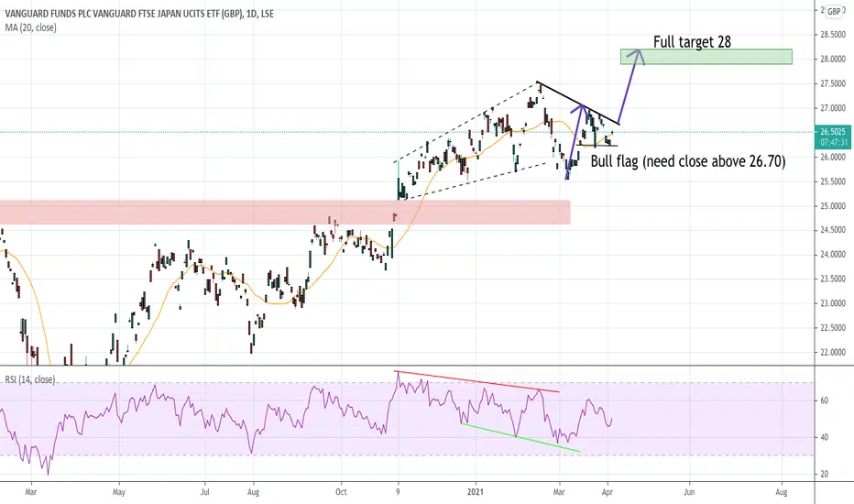Screen dimensions: 854x504
Task: Click the current price label 26.5025
Action: (833, 132)
